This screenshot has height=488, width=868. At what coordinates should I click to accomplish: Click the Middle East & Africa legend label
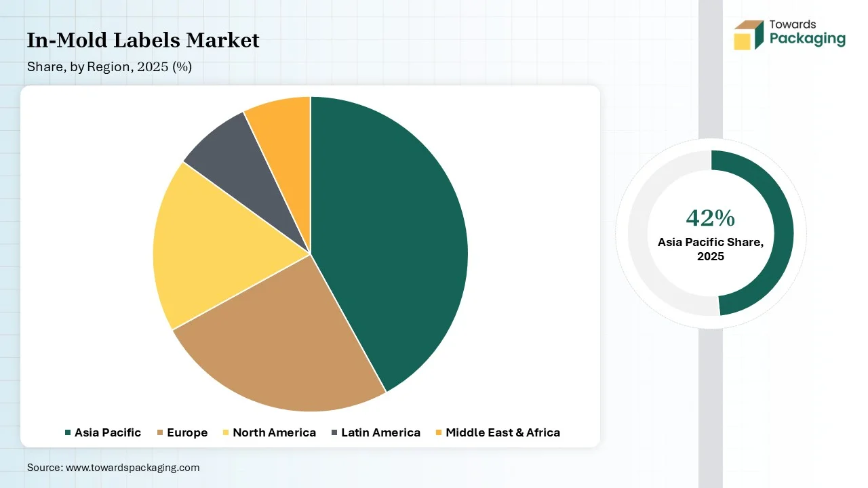coord(502,432)
